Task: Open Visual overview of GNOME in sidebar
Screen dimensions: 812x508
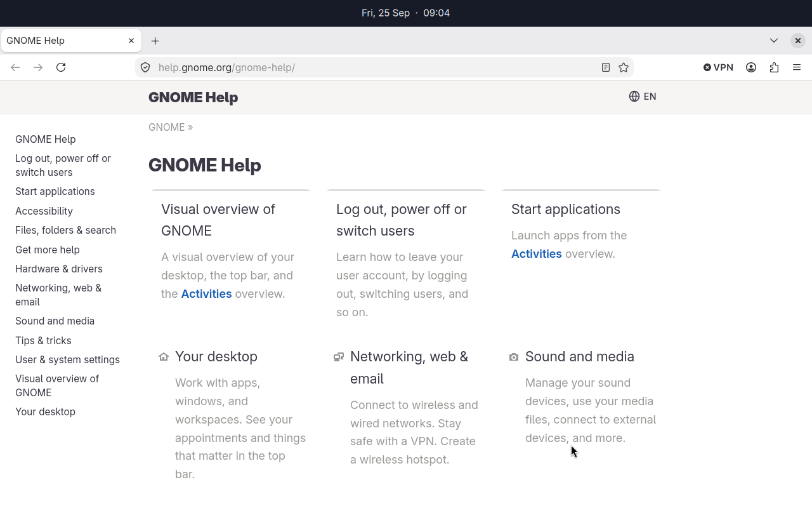Action: pyautogui.click(x=57, y=385)
